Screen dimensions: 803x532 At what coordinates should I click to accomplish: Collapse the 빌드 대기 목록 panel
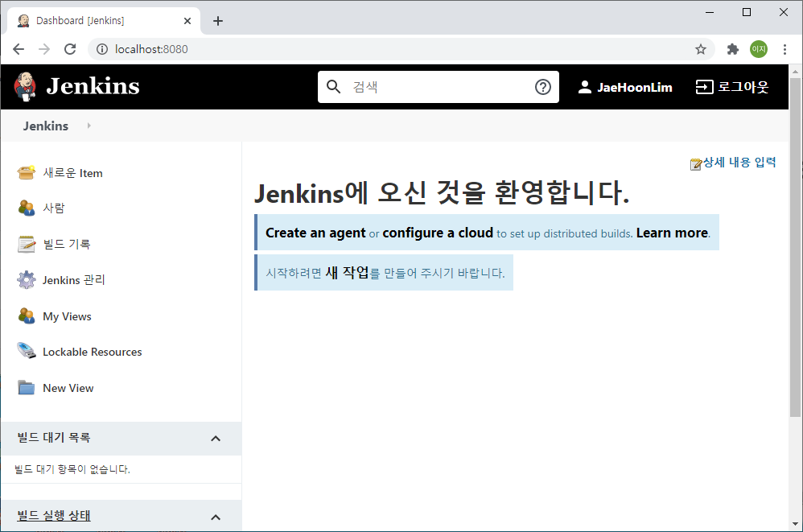tap(216, 439)
